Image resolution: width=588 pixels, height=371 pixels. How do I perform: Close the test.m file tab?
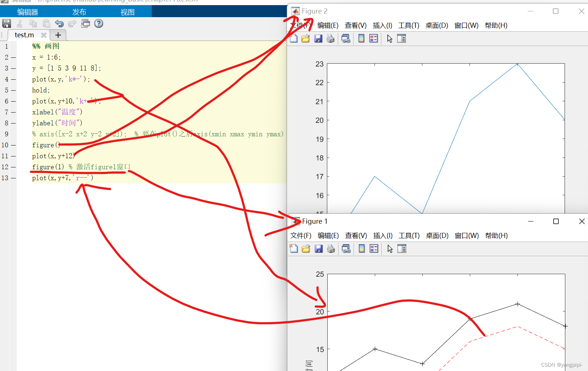(x=44, y=35)
